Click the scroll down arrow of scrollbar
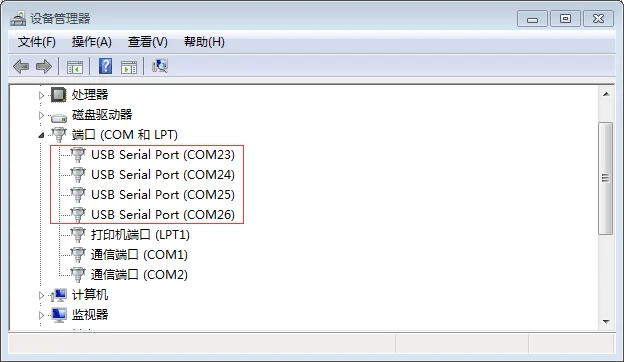The width and height of the screenshot is (624, 362). [x=606, y=321]
